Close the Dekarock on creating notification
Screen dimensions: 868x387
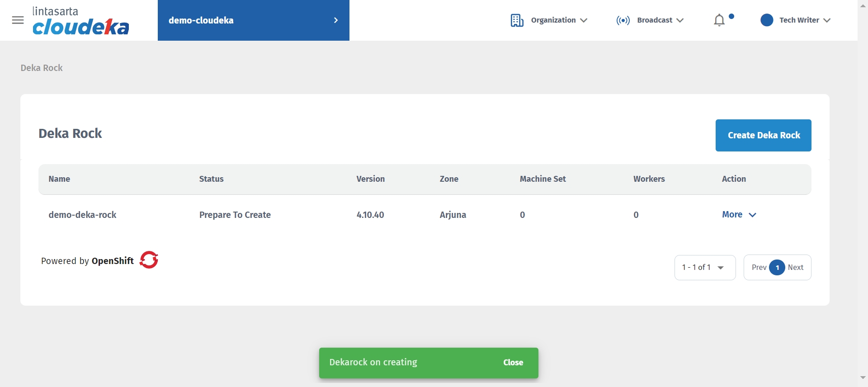click(513, 363)
